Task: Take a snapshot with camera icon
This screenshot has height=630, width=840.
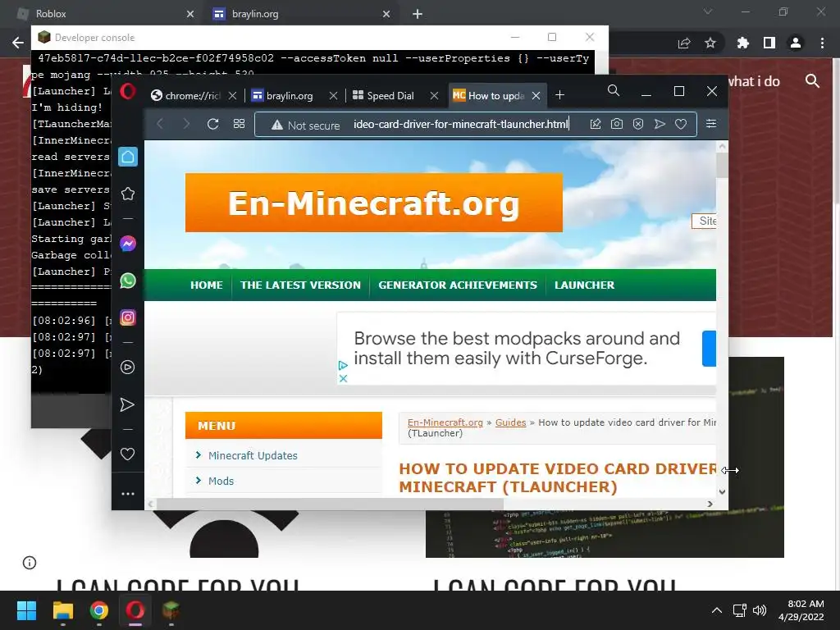Action: tap(617, 124)
